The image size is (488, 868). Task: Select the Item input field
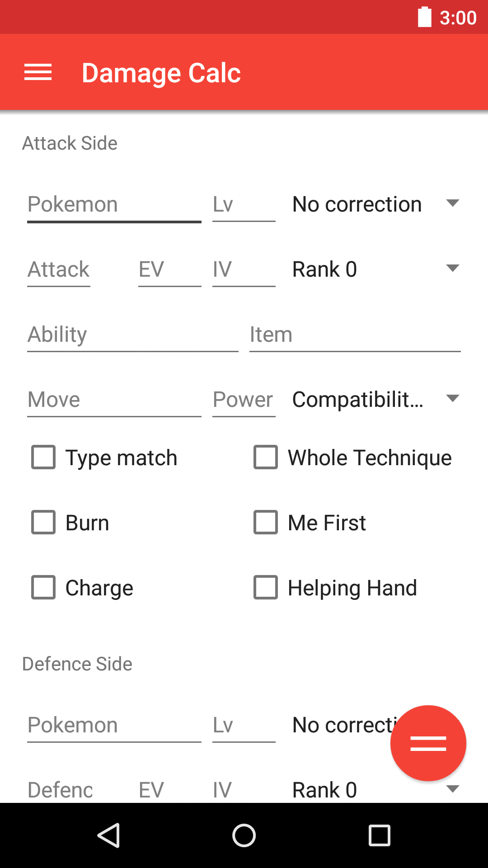355,335
